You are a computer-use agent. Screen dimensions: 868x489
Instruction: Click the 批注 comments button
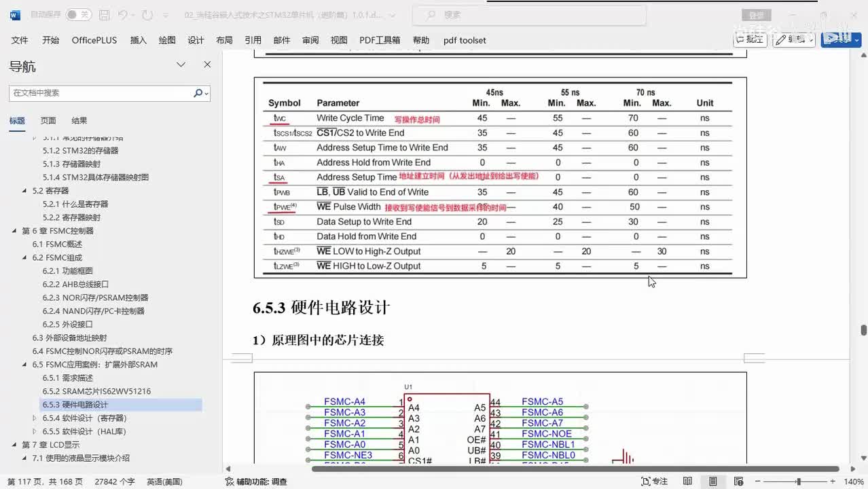click(x=750, y=39)
